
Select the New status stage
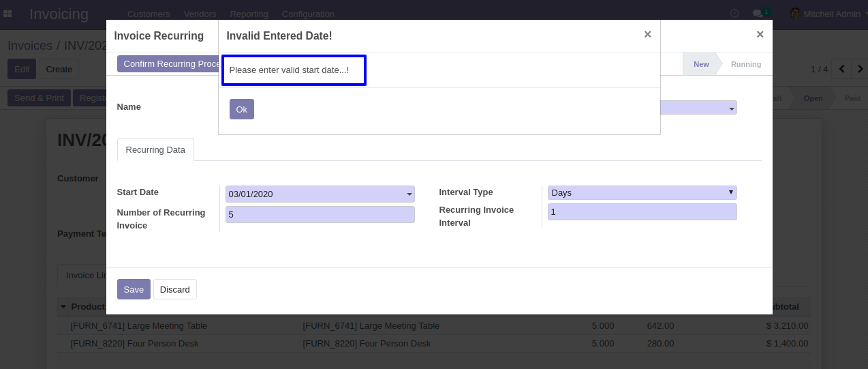click(701, 64)
